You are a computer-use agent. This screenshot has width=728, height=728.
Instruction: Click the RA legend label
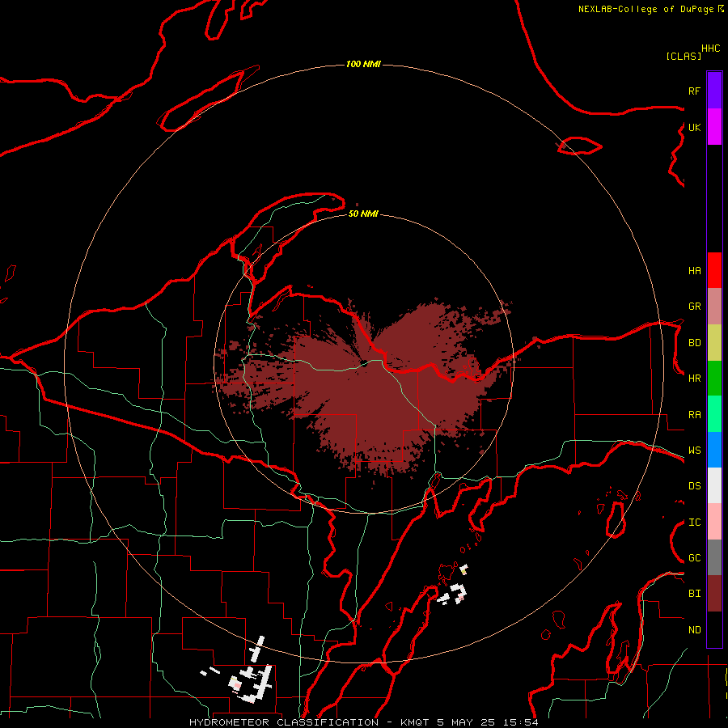(694, 415)
